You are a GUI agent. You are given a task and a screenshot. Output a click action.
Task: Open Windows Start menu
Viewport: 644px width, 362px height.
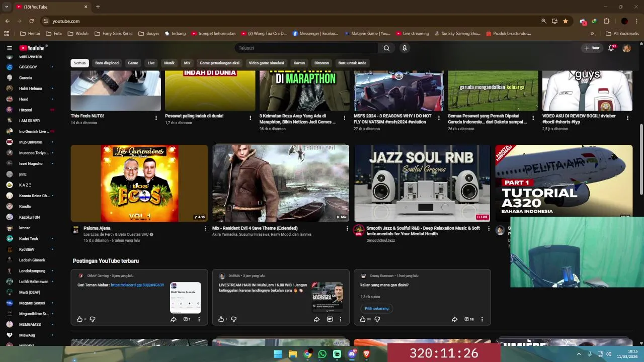point(278,354)
